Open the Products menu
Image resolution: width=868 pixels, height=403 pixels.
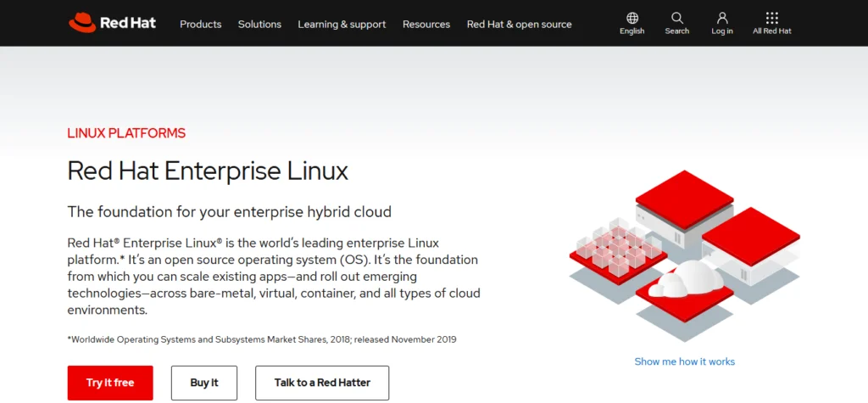200,25
